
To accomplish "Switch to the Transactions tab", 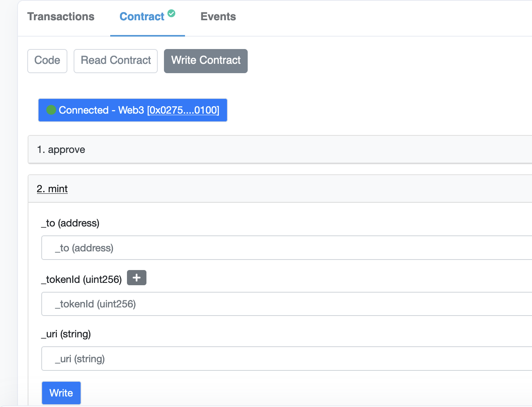I will 61,17.
